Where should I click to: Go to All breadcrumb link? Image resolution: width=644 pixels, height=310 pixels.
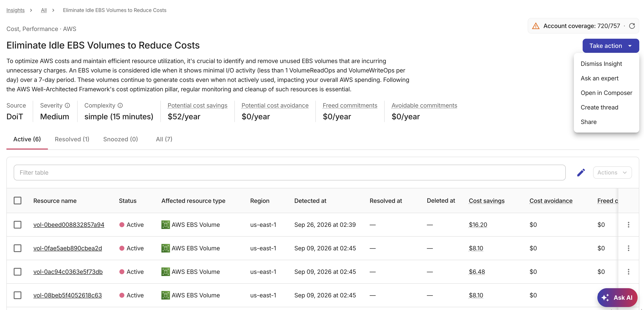(44, 10)
